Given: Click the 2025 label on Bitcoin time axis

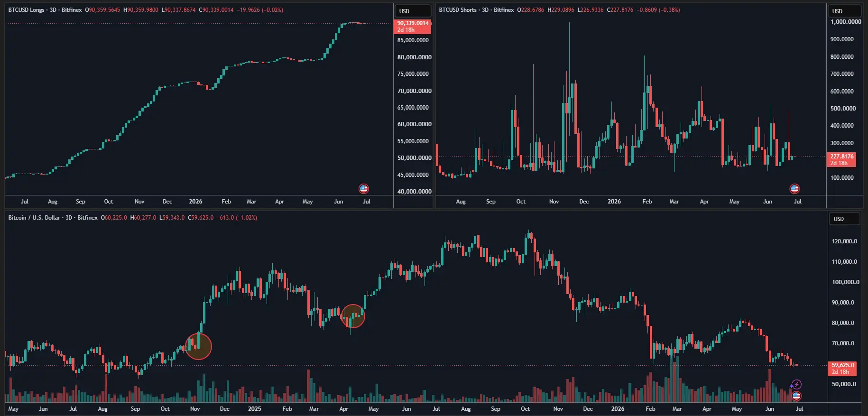Looking at the screenshot, I should coord(254,409).
